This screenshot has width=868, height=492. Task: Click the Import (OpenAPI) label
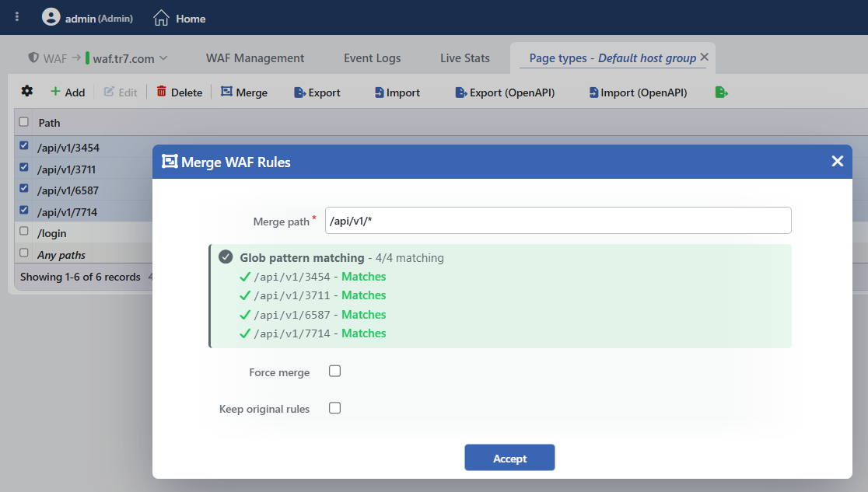point(644,92)
